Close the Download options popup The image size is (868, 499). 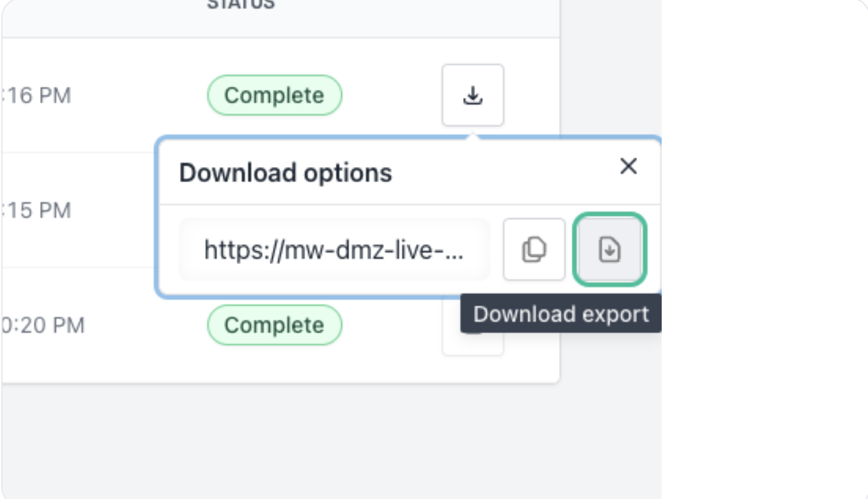[628, 166]
